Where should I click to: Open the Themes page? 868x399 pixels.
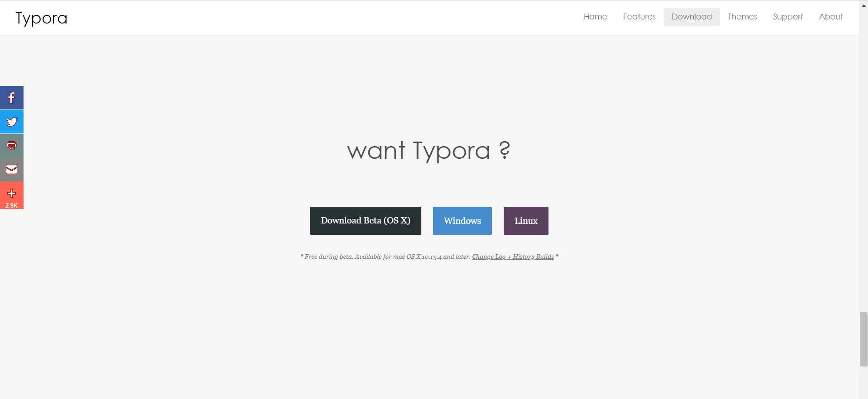pyautogui.click(x=742, y=17)
